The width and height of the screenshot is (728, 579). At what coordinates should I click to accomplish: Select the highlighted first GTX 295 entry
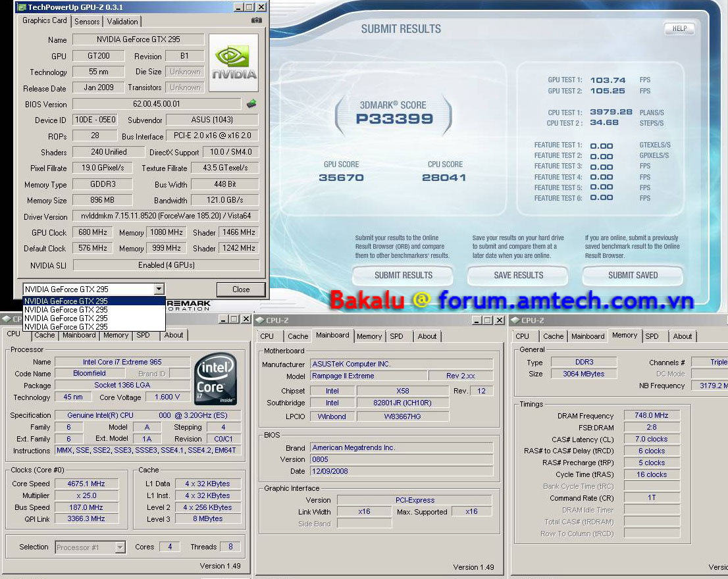[94, 301]
